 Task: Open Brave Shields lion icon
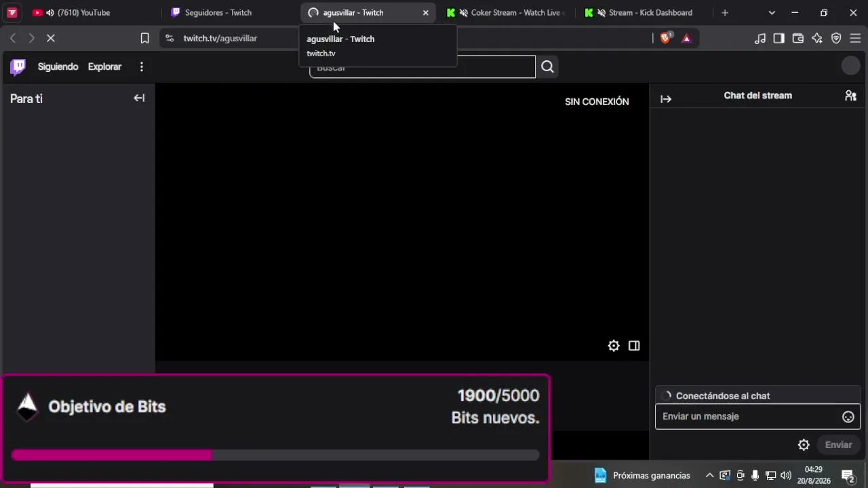pos(665,38)
